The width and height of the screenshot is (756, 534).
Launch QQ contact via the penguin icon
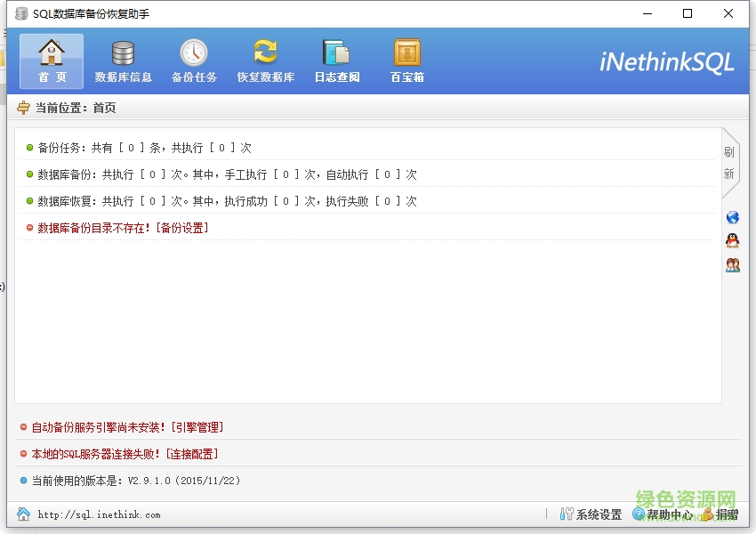coord(731,240)
